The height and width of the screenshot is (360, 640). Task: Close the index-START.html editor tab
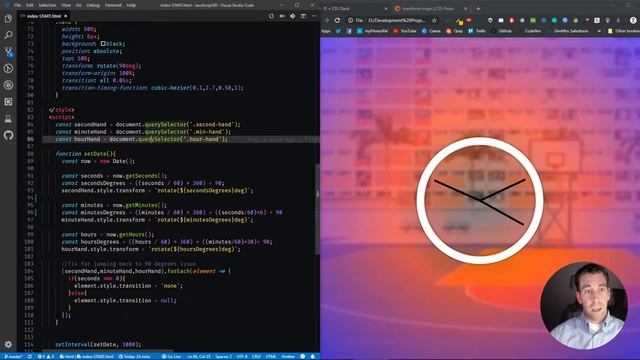(66, 16)
